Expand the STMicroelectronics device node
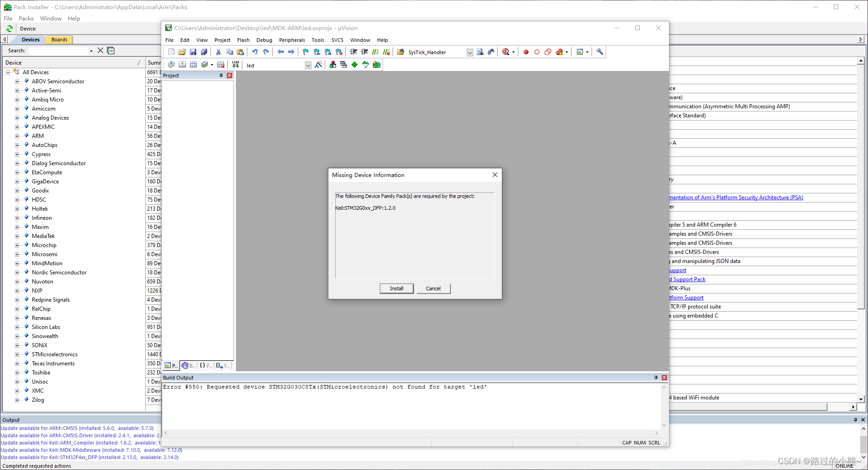The width and height of the screenshot is (868, 470). coord(17,354)
